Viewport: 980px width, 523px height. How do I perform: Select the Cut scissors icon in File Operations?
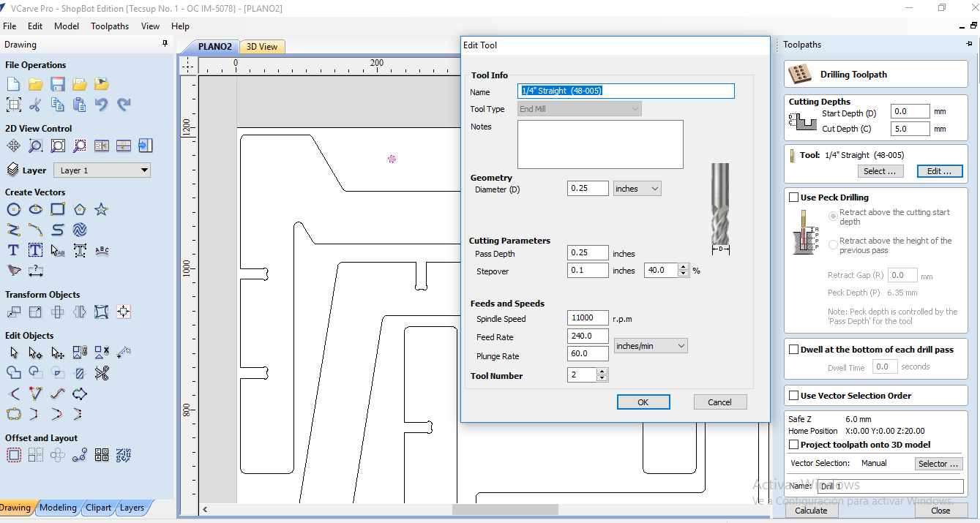[x=35, y=105]
